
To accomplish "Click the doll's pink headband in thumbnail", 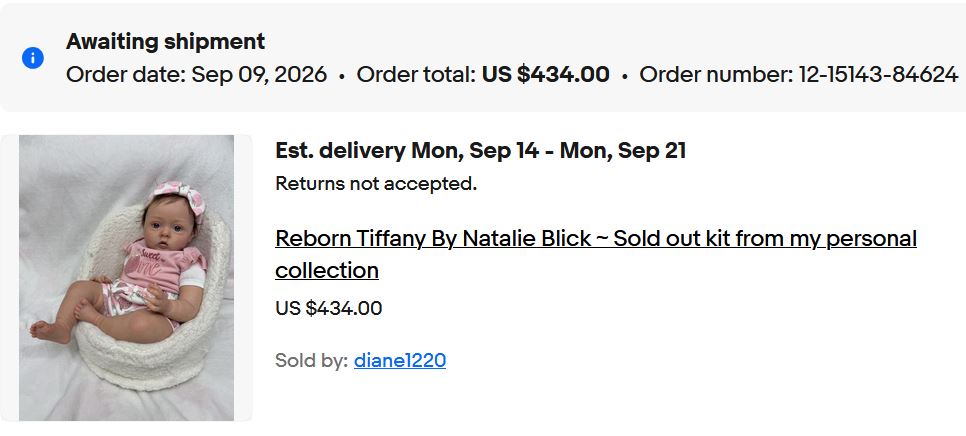I will pyautogui.click(x=178, y=198).
